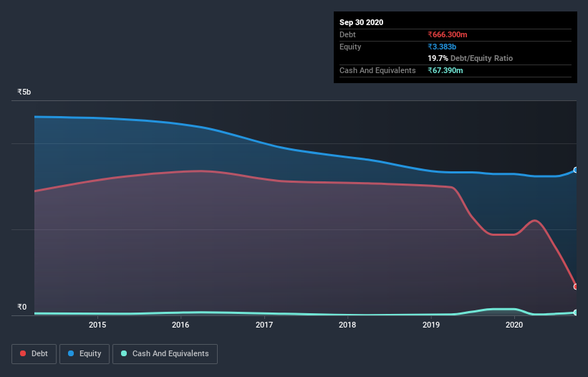Click the 19.7% Debt/Equity Ratio text
The width and height of the screenshot is (588, 377).
[471, 58]
